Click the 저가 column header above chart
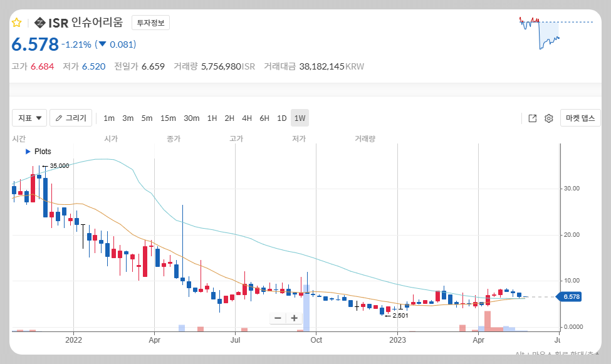This screenshot has height=364, width=611. coord(300,138)
